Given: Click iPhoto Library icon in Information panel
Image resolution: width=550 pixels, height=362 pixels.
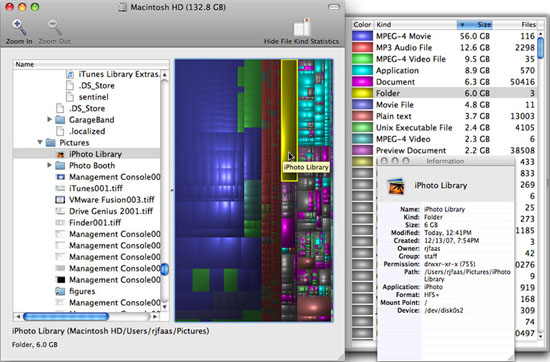Looking at the screenshot, I should (396, 186).
